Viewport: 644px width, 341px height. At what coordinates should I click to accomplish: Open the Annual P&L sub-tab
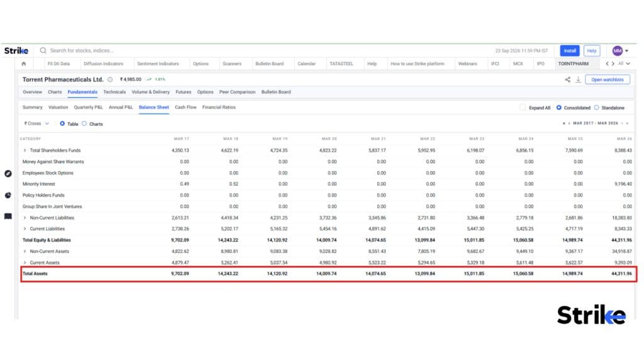[x=121, y=107]
